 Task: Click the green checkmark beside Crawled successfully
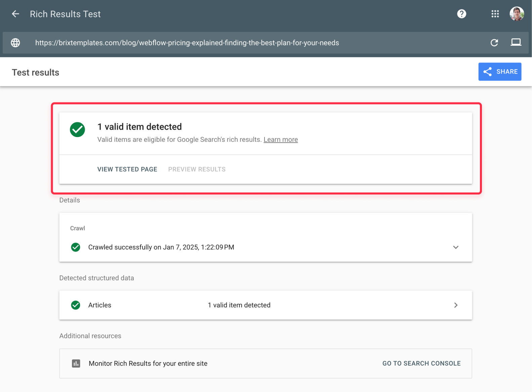tap(76, 247)
